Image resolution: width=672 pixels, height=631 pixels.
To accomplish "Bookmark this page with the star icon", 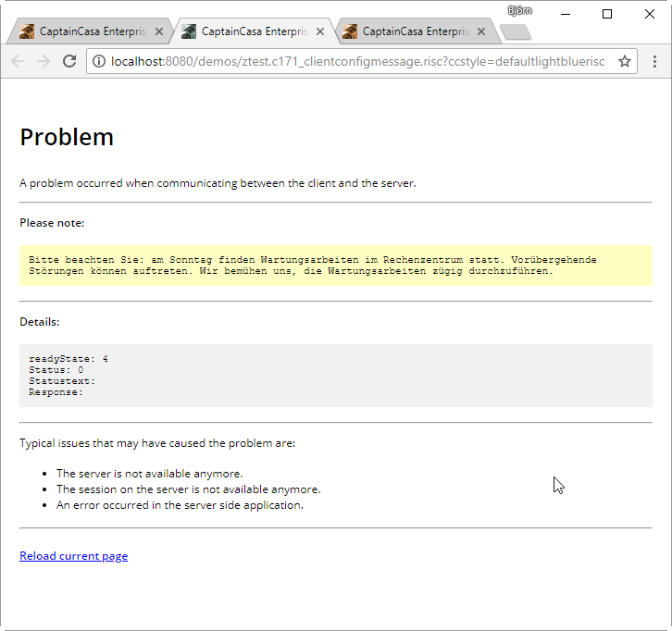I will pos(625,61).
